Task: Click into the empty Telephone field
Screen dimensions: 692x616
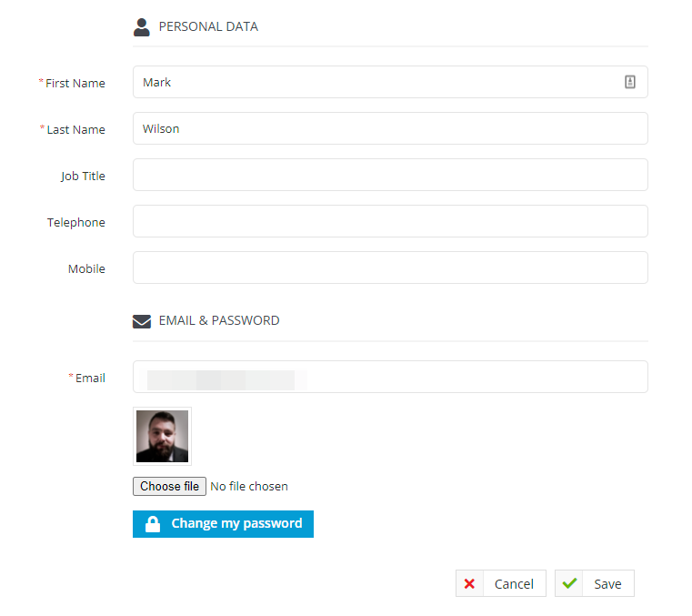Action: (390, 221)
